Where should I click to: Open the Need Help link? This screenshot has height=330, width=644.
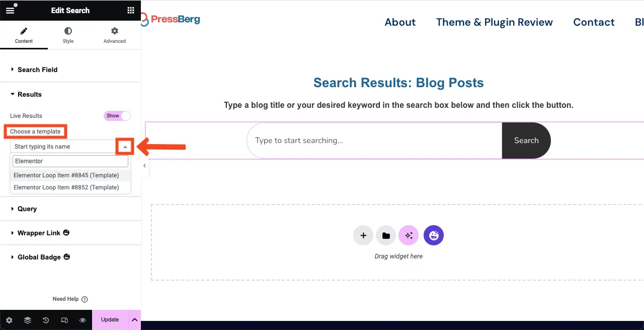70,299
